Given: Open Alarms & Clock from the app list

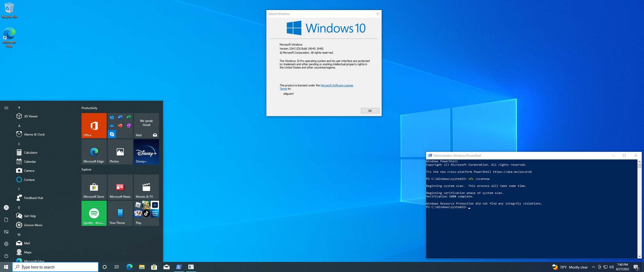Looking at the screenshot, I should tap(45, 134).
